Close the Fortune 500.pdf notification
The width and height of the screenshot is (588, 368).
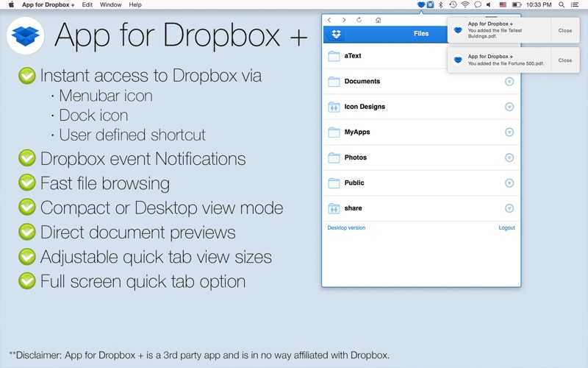[565, 60]
